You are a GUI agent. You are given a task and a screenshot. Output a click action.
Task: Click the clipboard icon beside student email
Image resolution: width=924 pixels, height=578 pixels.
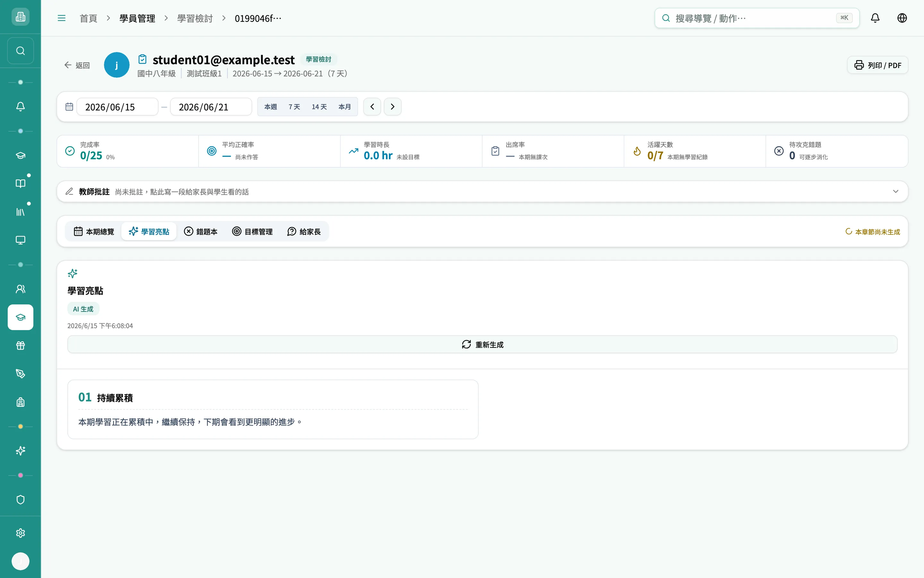click(x=142, y=59)
